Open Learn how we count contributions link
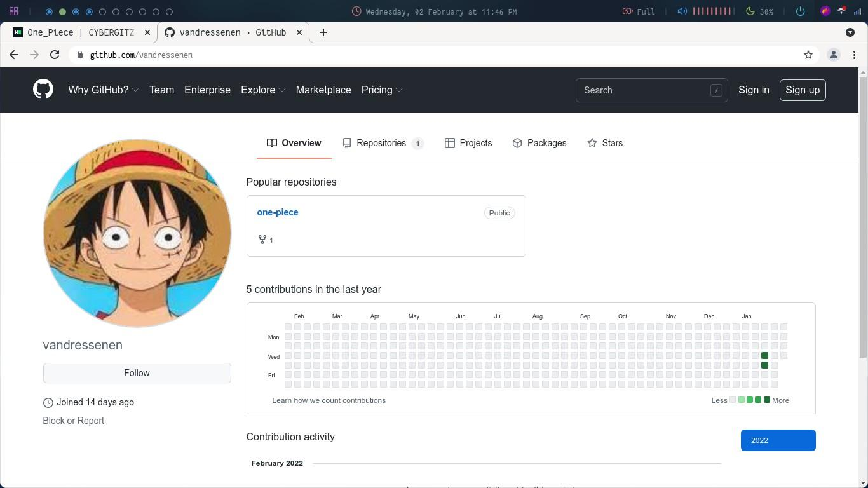Screen dimensions: 868x488 (329, 400)
